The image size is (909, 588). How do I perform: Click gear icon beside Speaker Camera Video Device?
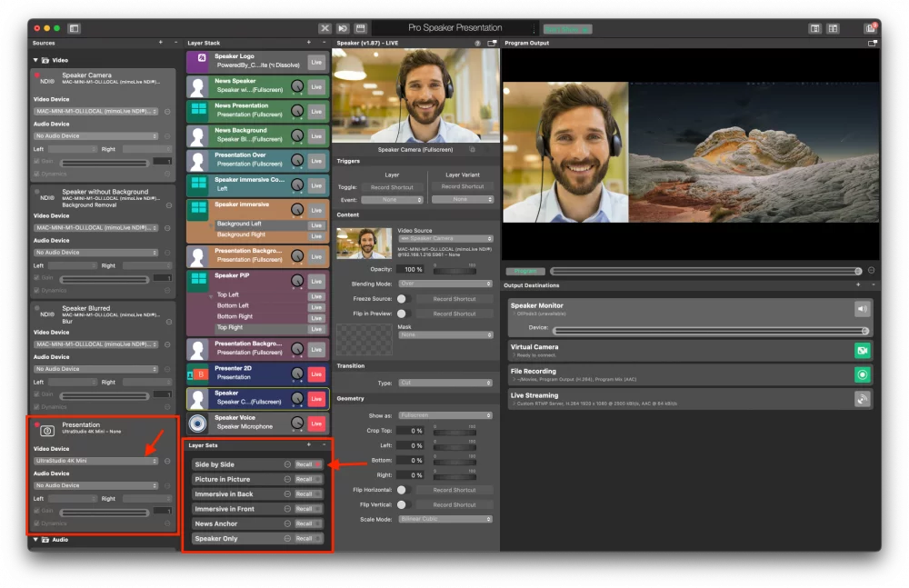pos(167,112)
